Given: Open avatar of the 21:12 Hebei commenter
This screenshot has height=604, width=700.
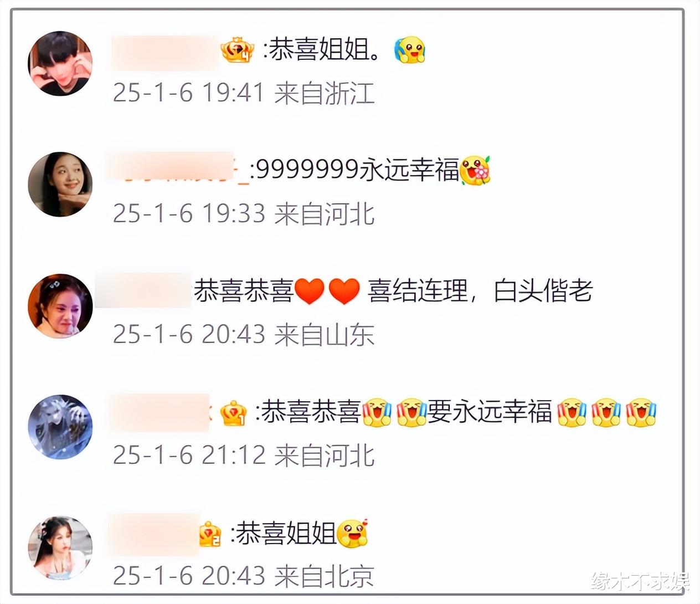Looking at the screenshot, I should (x=60, y=427).
